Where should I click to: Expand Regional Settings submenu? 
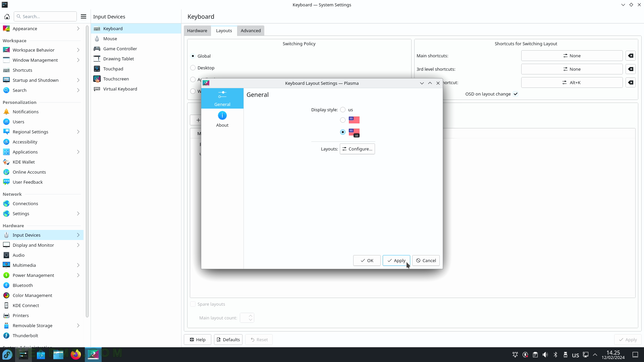click(x=78, y=132)
